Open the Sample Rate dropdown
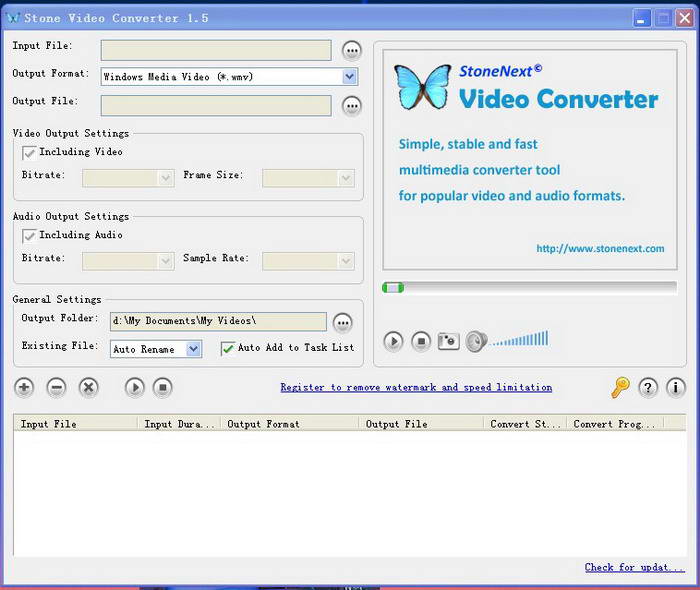Screen dimensions: 700x590 point(346,261)
